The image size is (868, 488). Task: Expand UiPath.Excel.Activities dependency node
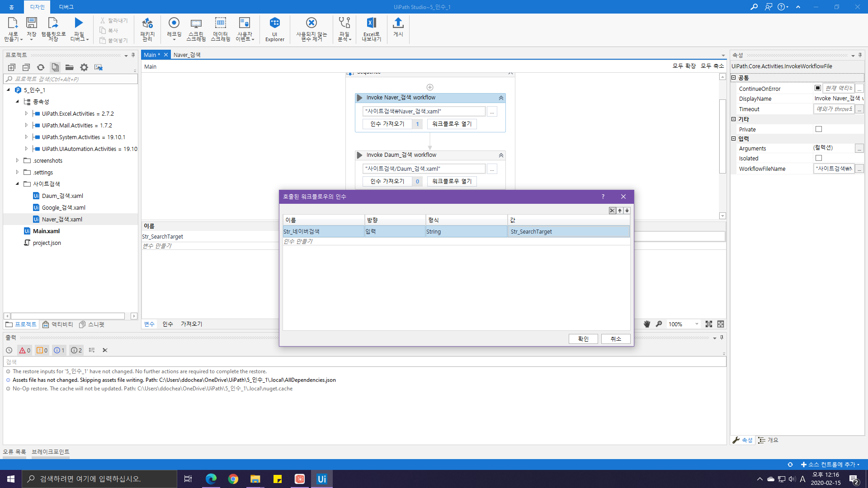[26, 113]
